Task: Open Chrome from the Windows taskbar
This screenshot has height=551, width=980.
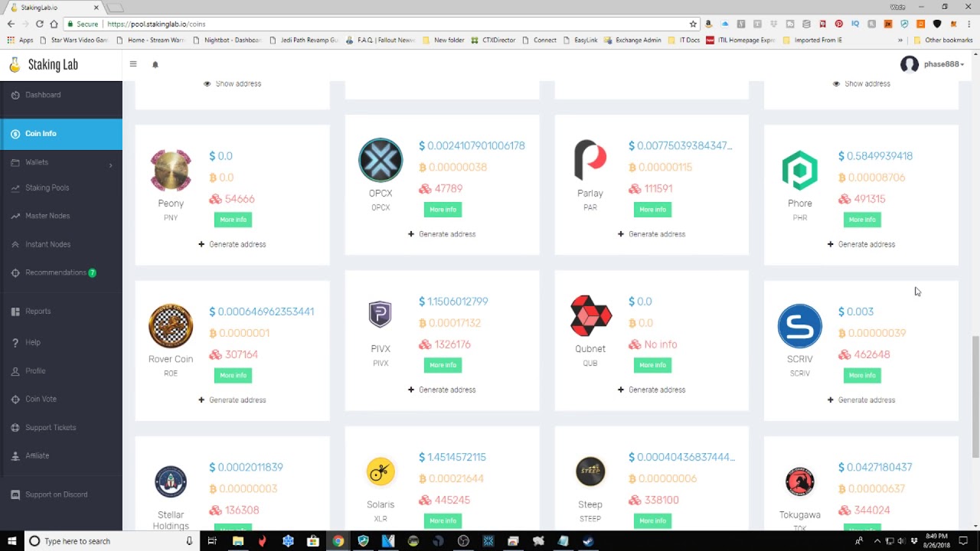Action: pos(338,541)
